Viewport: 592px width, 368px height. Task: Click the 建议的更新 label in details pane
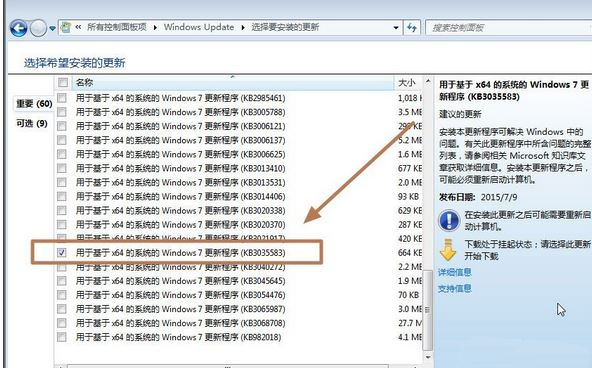(460, 114)
